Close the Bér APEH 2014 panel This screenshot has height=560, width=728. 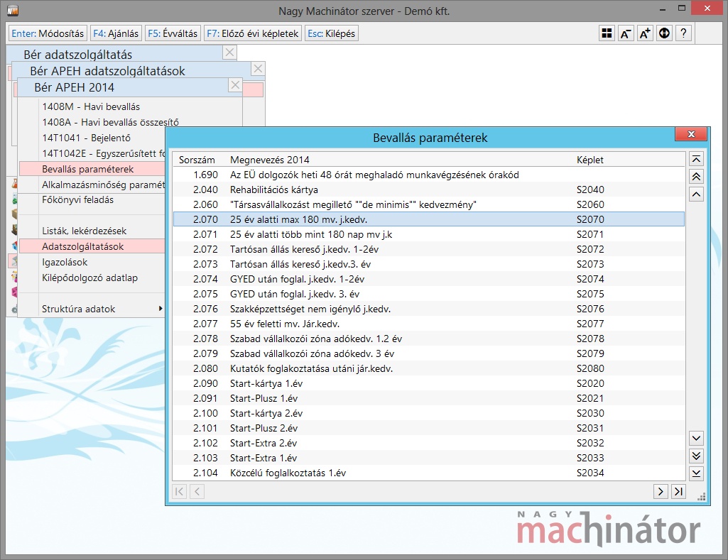[235, 86]
